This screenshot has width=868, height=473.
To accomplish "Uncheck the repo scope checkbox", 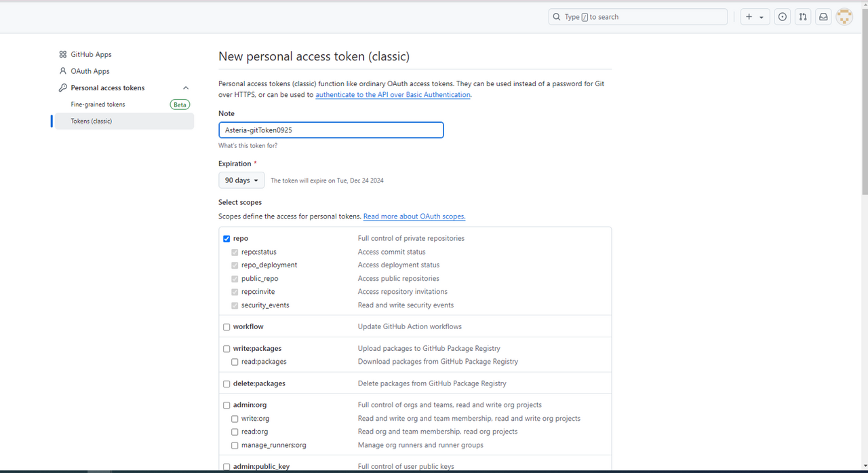I will (226, 239).
